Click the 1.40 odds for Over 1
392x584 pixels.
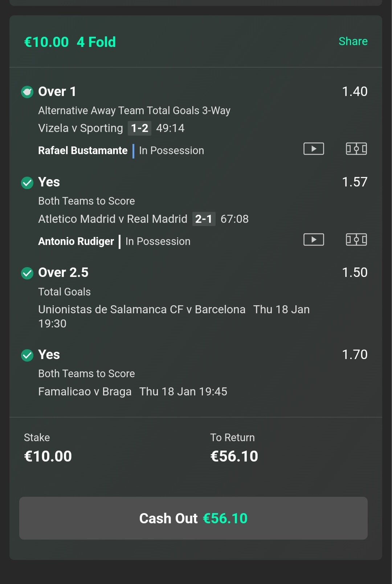coord(355,92)
